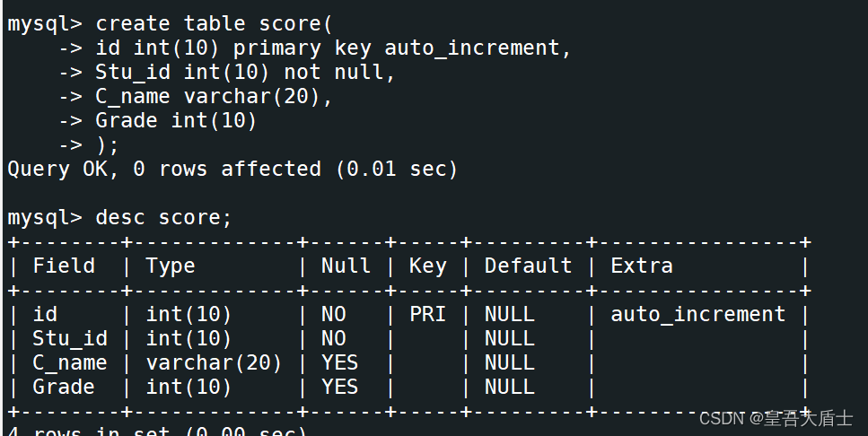Click the 'Type' column header
Viewport: 868px width, 436px height.
point(170,266)
